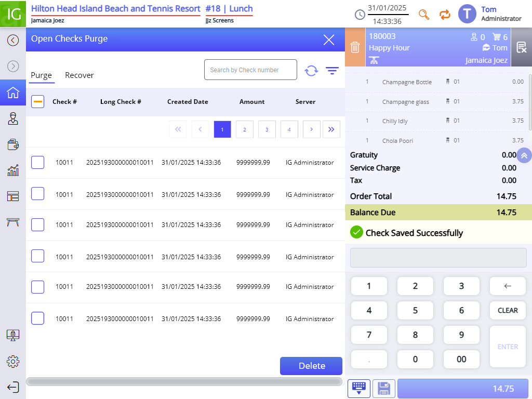This screenshot has width=532, height=399.
Task: Open the layout panels sidebar icon
Action: pyautogui.click(x=13, y=196)
